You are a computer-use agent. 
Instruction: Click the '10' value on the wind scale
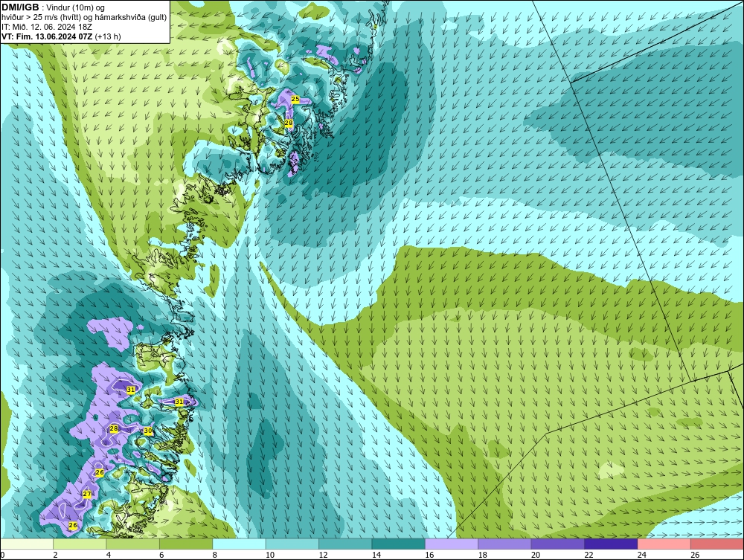[x=270, y=555]
